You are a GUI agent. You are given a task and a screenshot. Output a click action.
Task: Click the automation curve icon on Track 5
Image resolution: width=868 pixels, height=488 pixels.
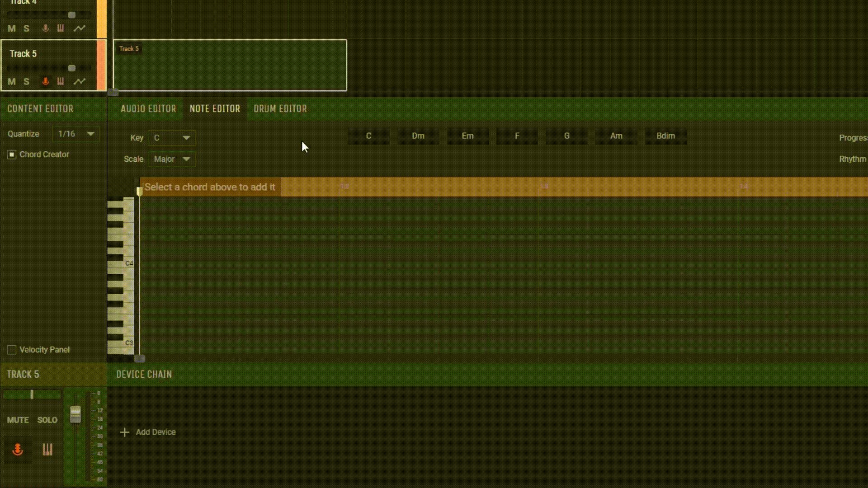(x=79, y=82)
